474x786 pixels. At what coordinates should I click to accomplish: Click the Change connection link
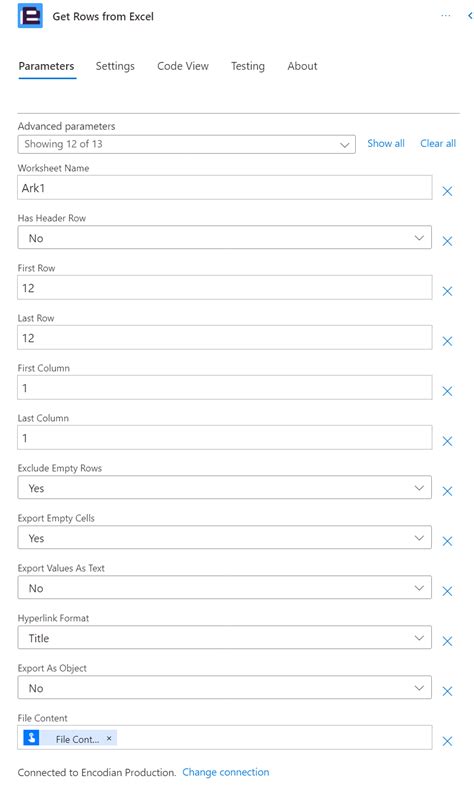(225, 772)
